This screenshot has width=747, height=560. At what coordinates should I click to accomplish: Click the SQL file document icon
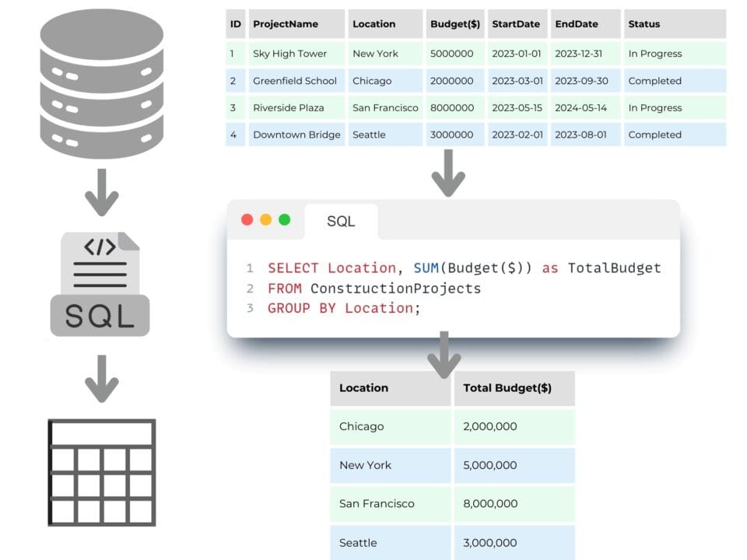100,284
